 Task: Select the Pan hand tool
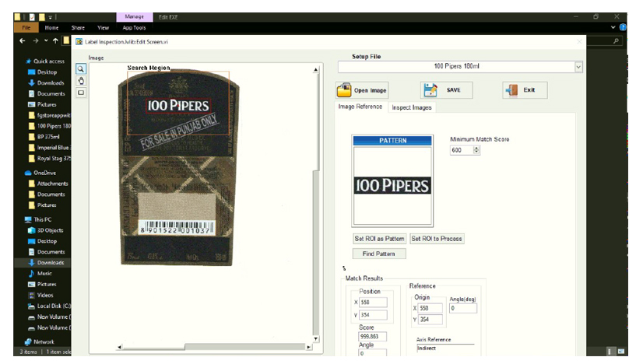click(x=80, y=80)
